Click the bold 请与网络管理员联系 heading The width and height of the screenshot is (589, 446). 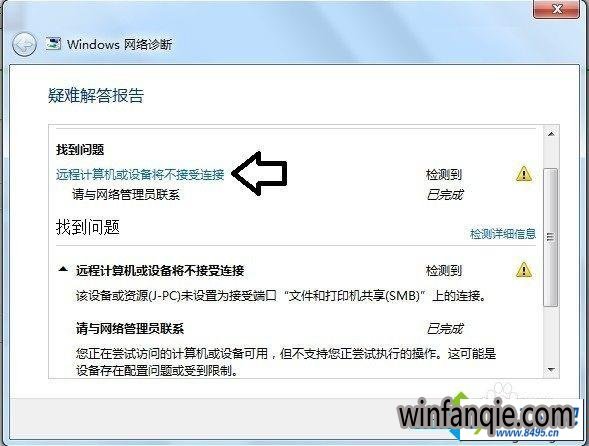pos(130,329)
